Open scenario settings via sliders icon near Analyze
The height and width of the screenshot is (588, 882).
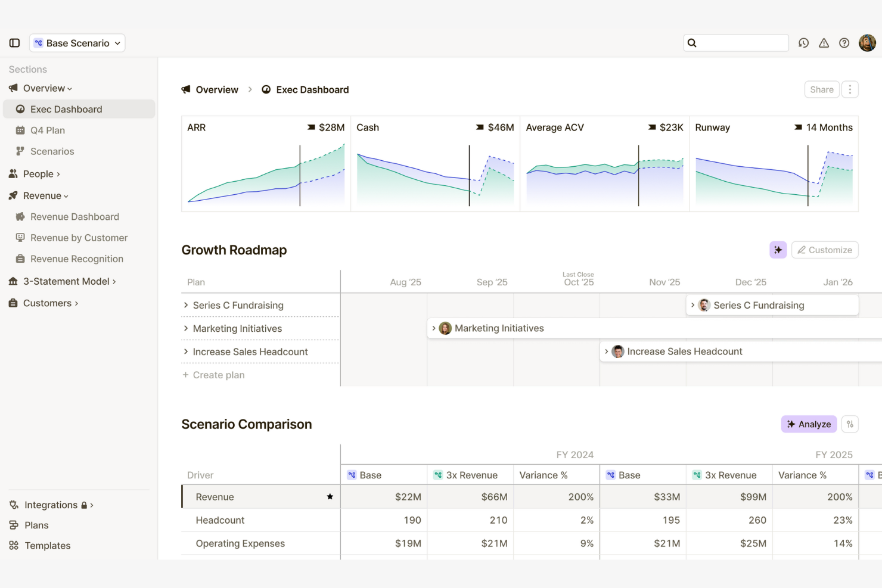point(850,424)
